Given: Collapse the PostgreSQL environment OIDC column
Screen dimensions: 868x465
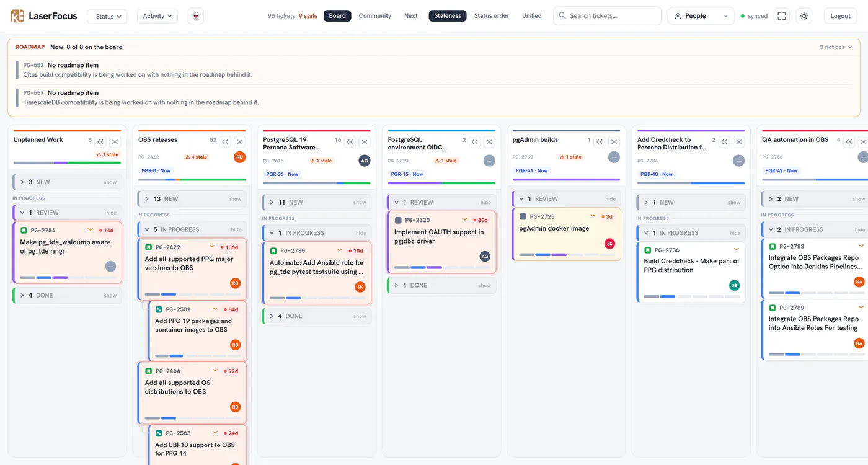Looking at the screenshot, I should point(475,142).
